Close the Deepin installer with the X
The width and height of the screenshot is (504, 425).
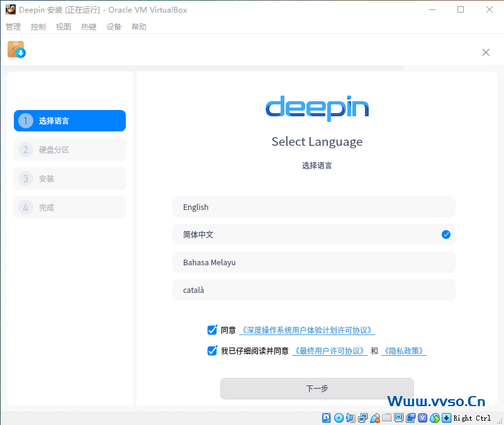(486, 52)
